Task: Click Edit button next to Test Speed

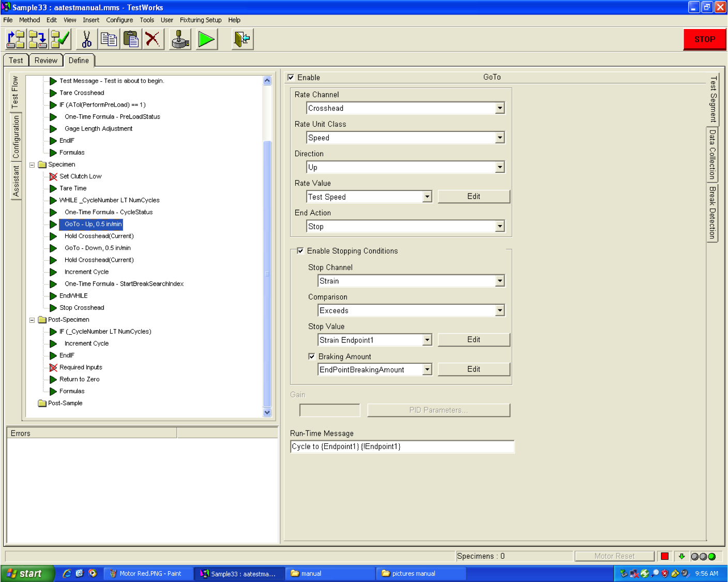Action: [x=474, y=197]
